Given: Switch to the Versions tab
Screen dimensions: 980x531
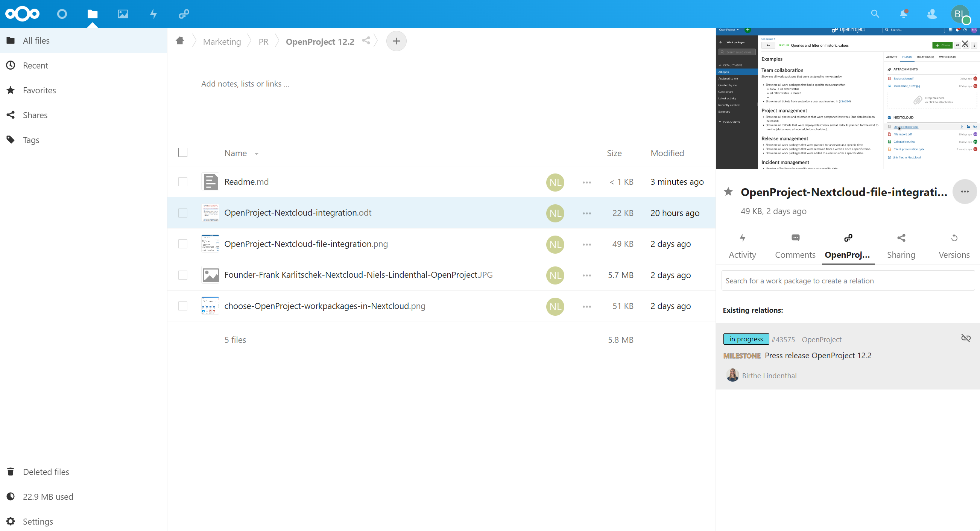Looking at the screenshot, I should point(954,245).
